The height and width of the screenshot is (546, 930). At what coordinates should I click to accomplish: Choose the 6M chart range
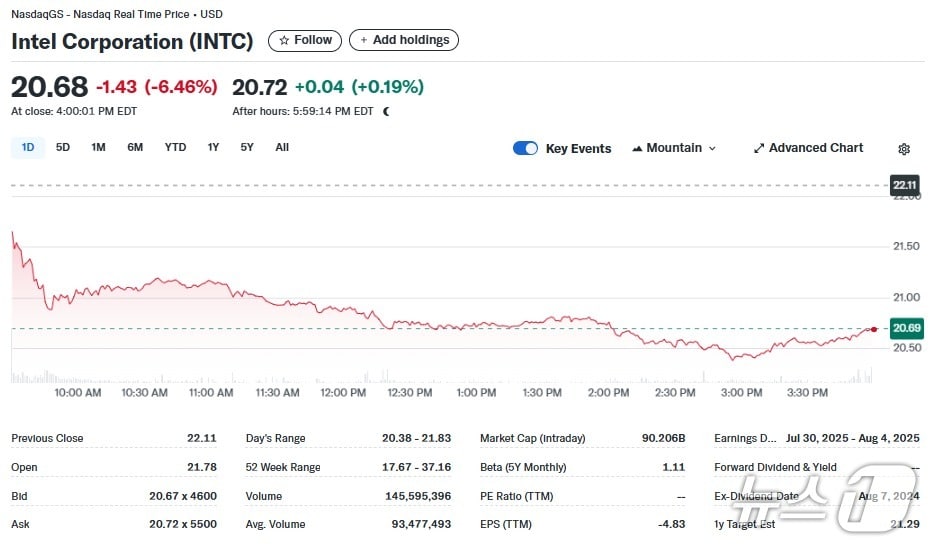(135, 147)
